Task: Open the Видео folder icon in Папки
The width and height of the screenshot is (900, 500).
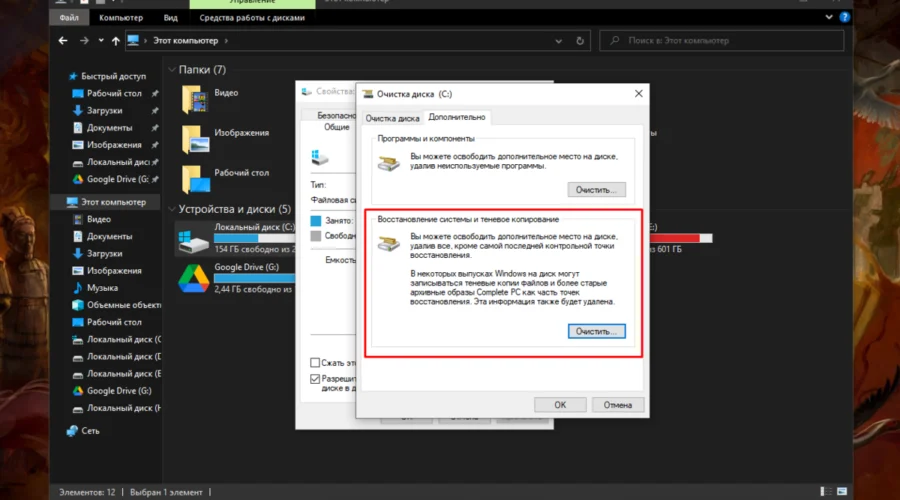Action: tap(196, 99)
